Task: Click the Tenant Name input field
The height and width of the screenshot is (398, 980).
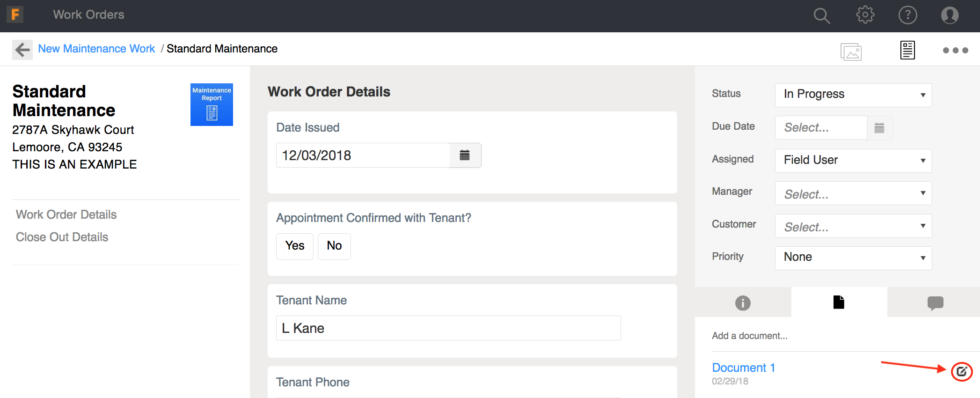Action: click(x=448, y=328)
